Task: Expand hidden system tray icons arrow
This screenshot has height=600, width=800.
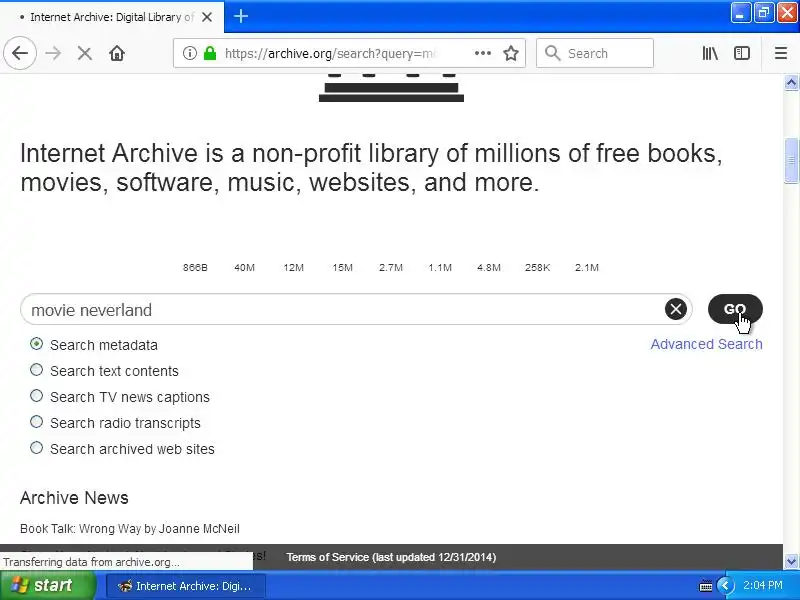Action: point(725,585)
